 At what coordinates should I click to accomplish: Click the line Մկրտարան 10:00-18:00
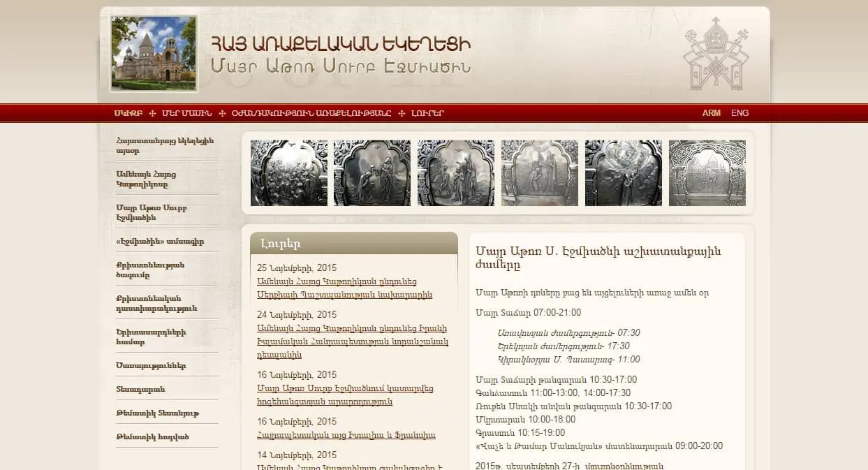[525, 420]
